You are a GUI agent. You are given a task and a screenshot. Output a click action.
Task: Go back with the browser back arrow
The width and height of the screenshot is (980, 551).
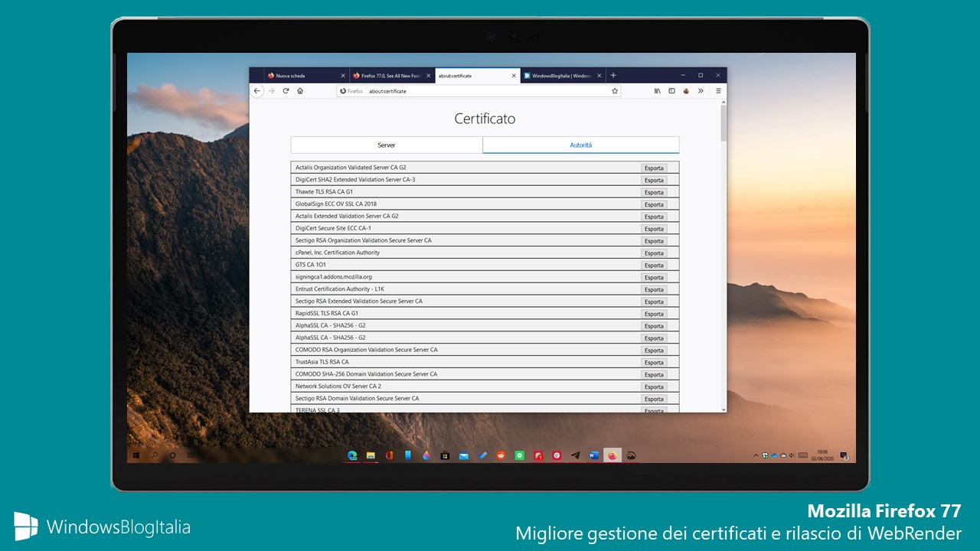pos(257,90)
